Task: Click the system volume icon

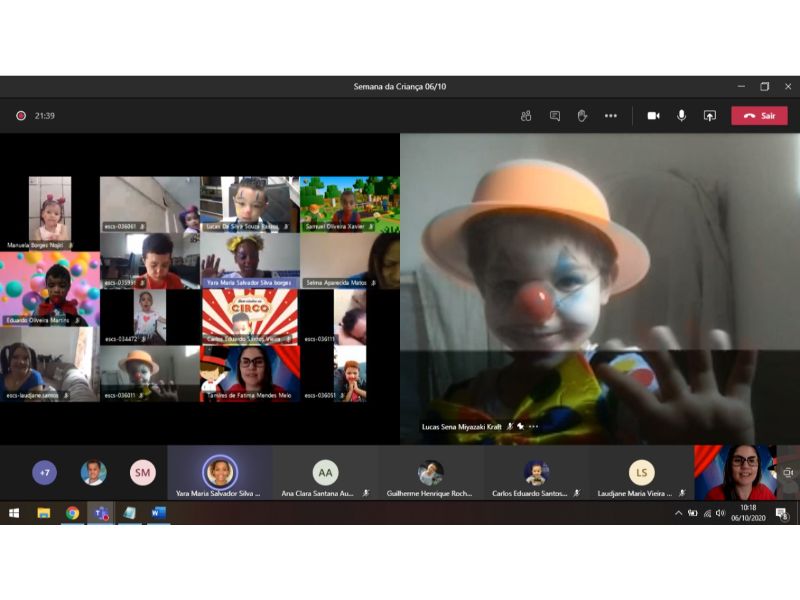Action: pos(720,513)
